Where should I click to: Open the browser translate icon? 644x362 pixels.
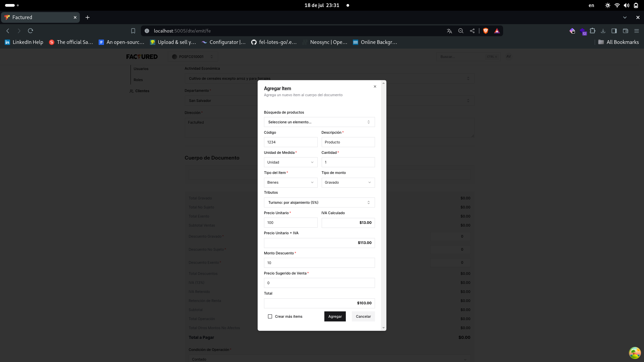pyautogui.click(x=449, y=31)
